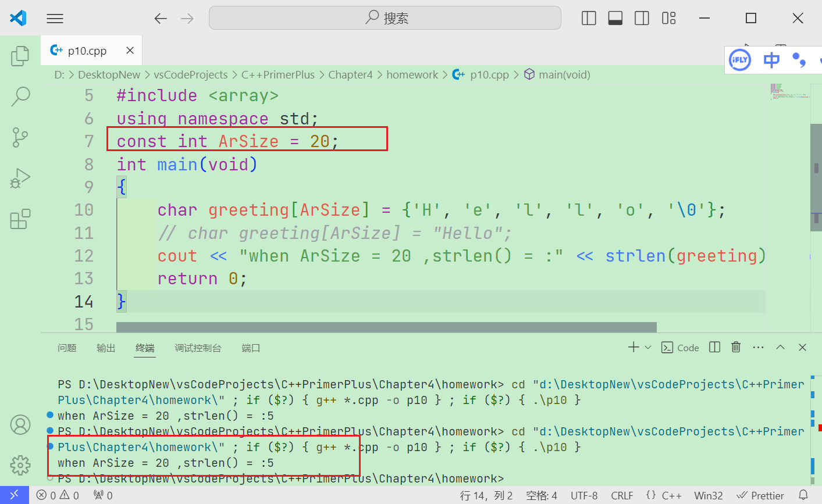This screenshot has height=504, width=822.
Task: Click the p10.cpp breadcrumb file item
Action: pos(481,75)
